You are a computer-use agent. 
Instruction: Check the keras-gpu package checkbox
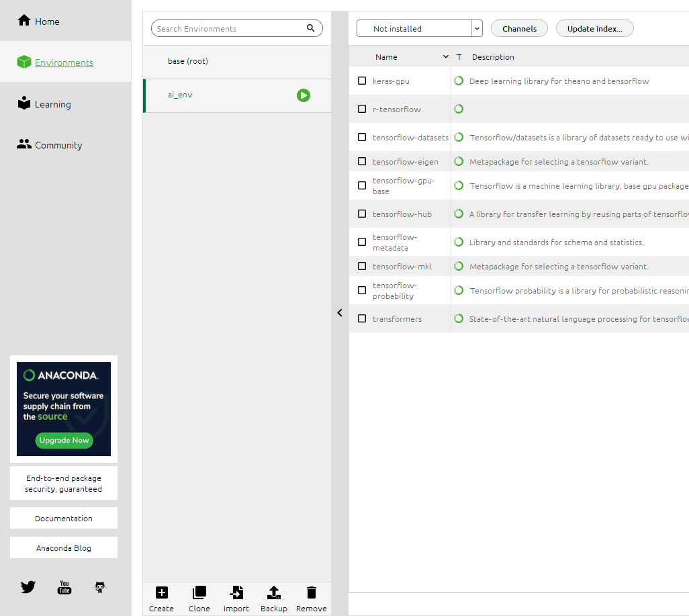[x=362, y=81]
